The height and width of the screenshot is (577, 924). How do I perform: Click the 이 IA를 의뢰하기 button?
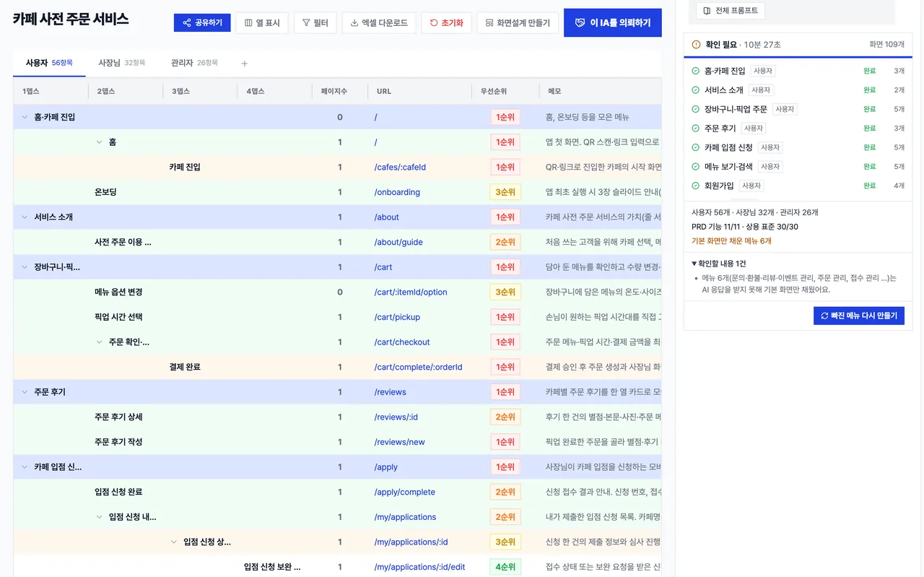pos(613,23)
